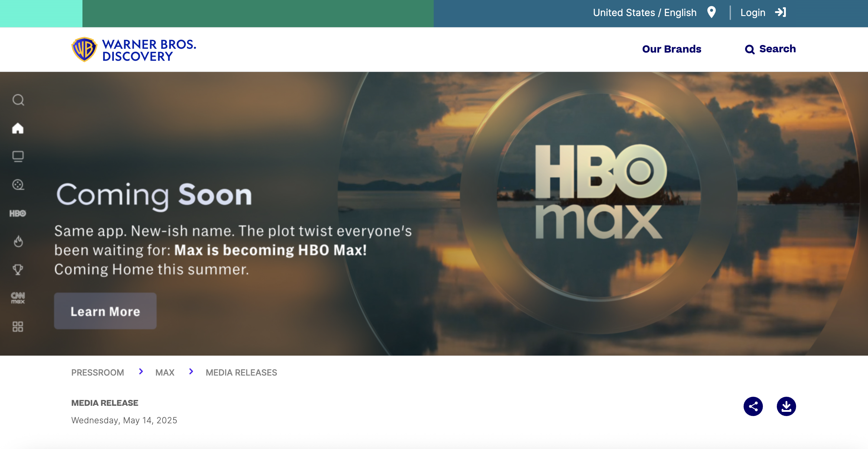
Task: Open the Our Brands menu
Action: click(x=672, y=49)
